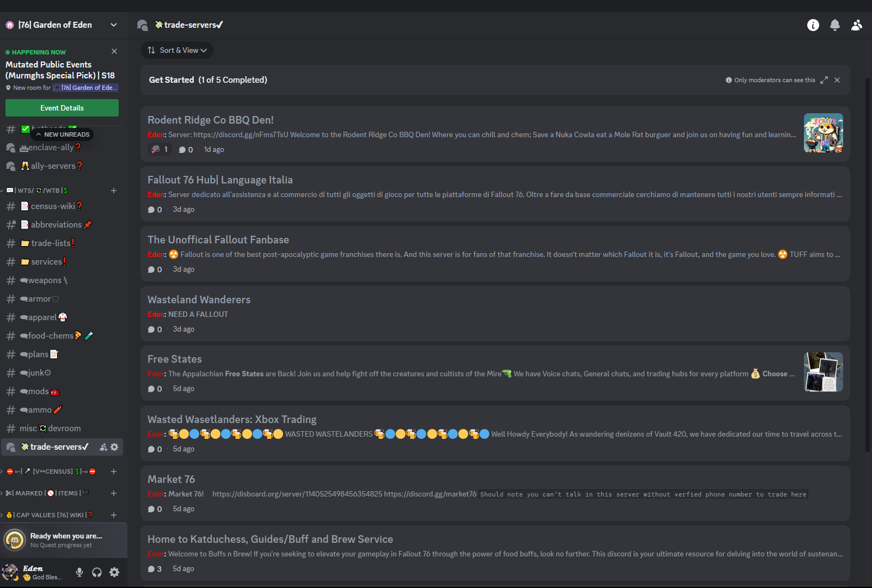Open trade-servers channel settings gear
The image size is (872, 588).
(114, 447)
